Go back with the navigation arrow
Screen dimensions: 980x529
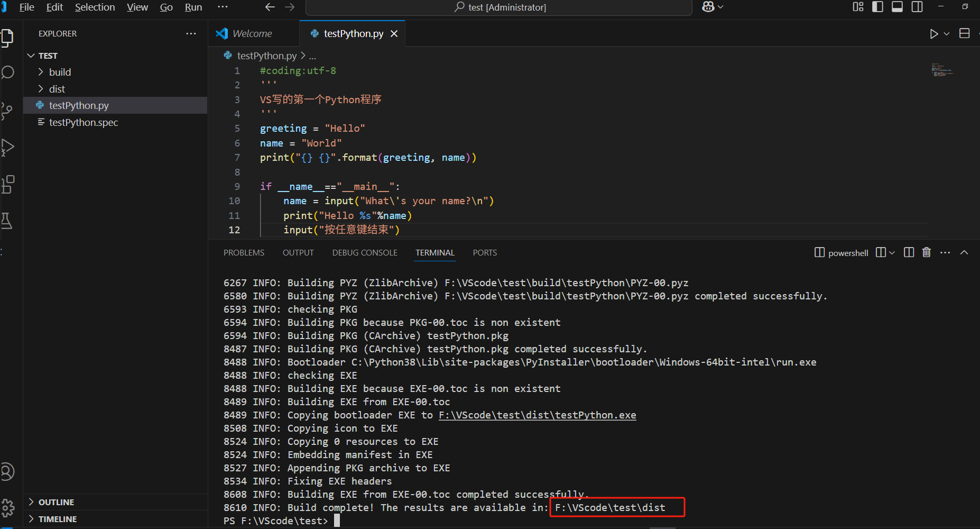click(270, 7)
